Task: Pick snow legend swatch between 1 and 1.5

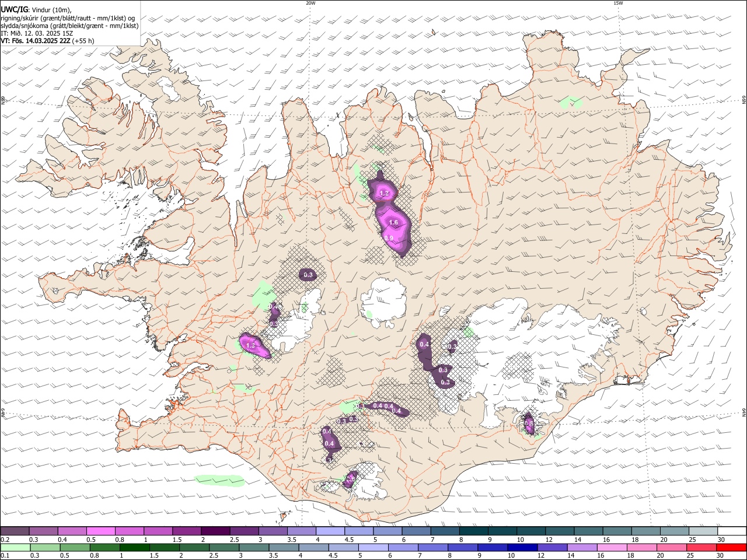Action: coord(158,531)
